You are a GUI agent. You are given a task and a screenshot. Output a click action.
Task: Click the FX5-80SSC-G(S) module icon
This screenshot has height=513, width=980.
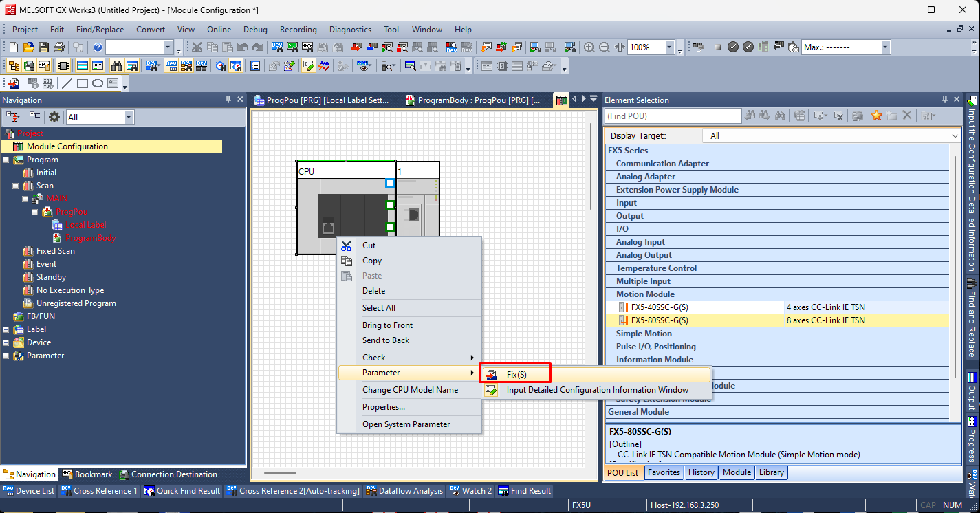pos(623,320)
